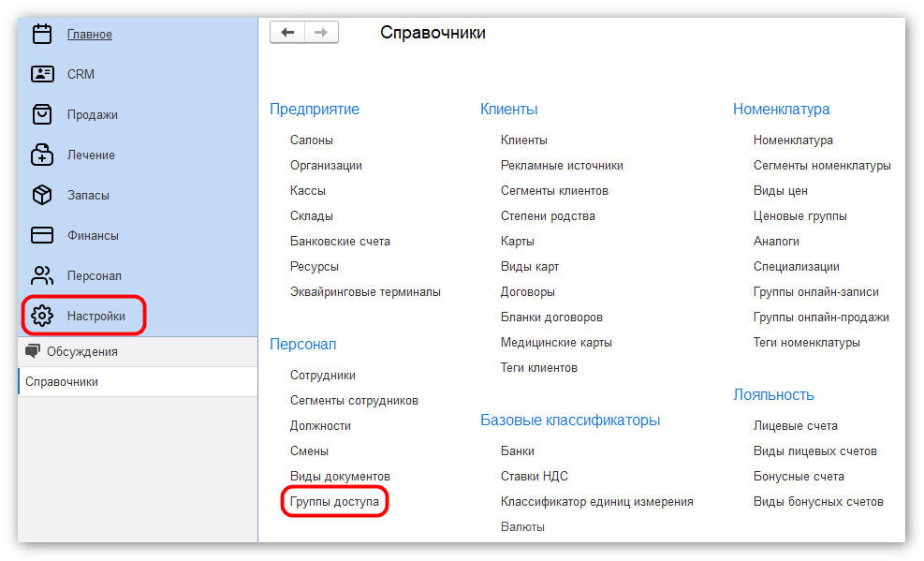The height and width of the screenshot is (561, 924).
Task: Open the Должности reference
Action: coord(320,426)
